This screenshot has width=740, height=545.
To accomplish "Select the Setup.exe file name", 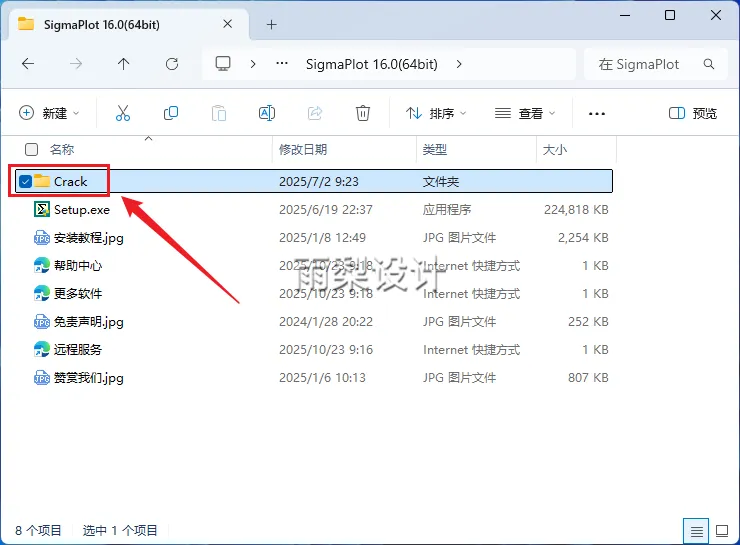I will tap(82, 210).
